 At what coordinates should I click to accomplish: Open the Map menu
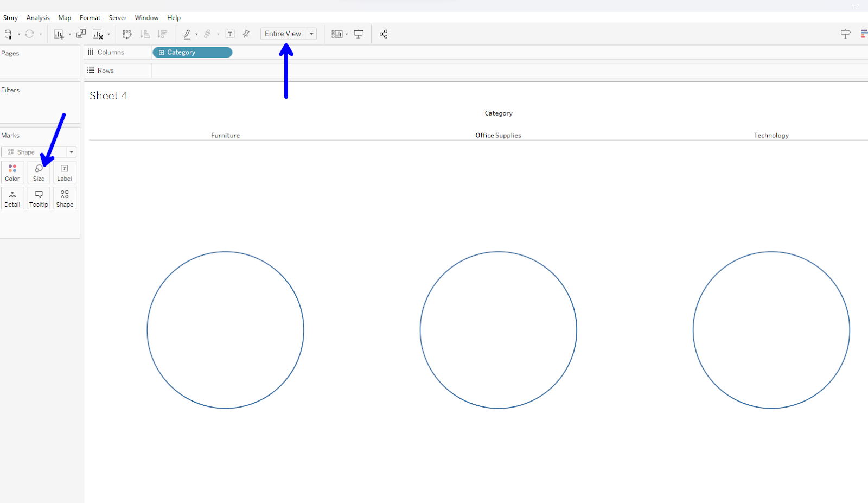point(65,18)
